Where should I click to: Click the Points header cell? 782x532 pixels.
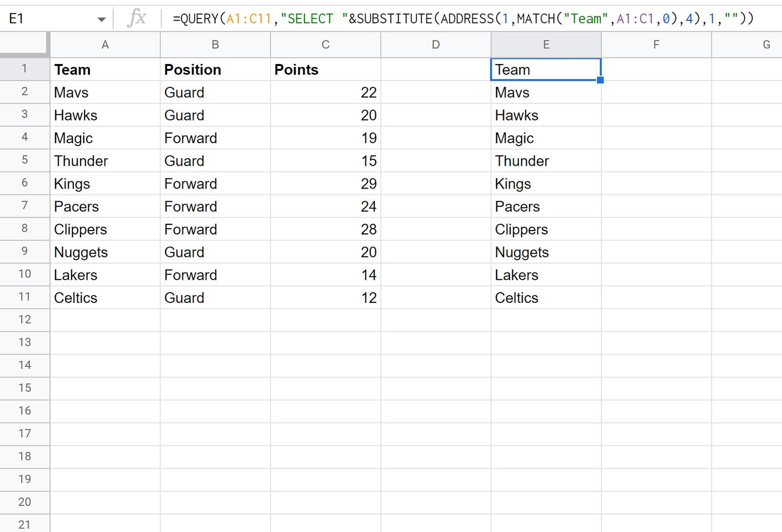click(x=326, y=69)
